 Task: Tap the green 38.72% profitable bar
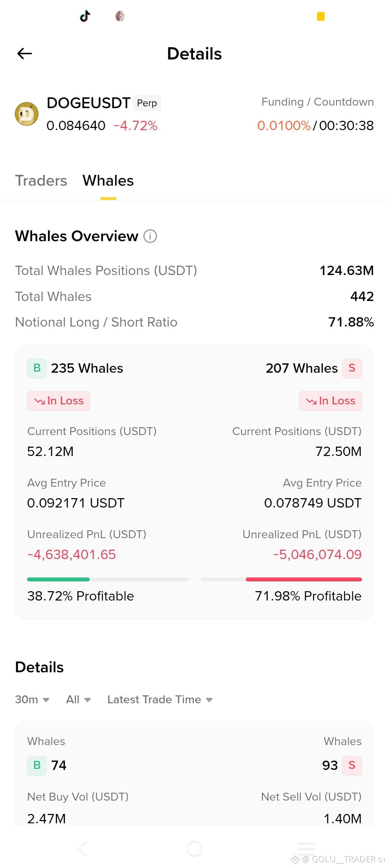[x=58, y=579]
